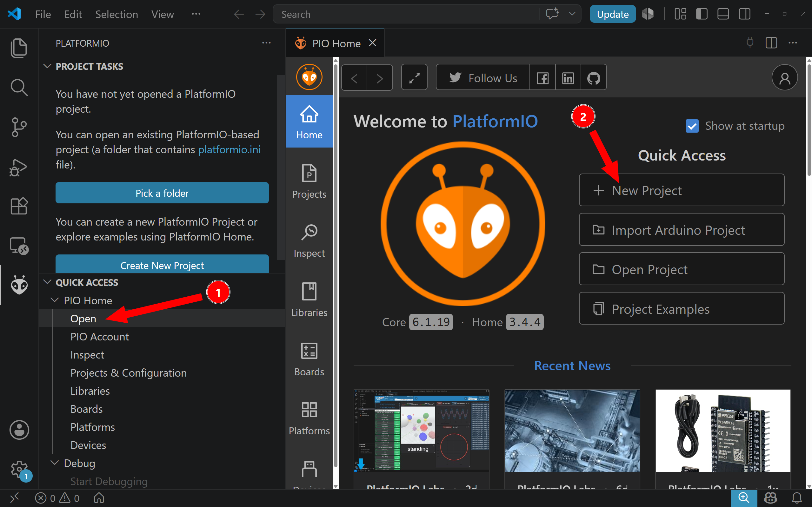The image size is (812, 507).
Task: Click Create New Project in side panel
Action: point(162,264)
